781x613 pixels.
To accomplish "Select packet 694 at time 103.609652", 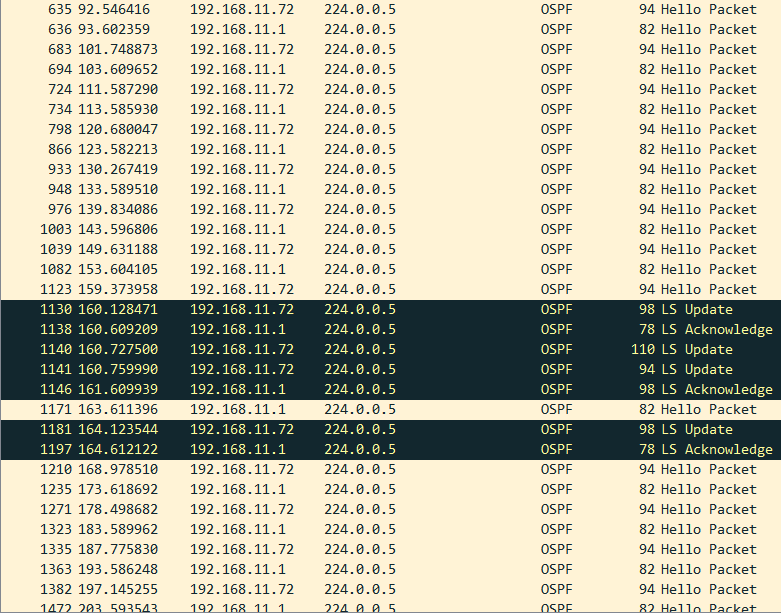I will 390,69.
